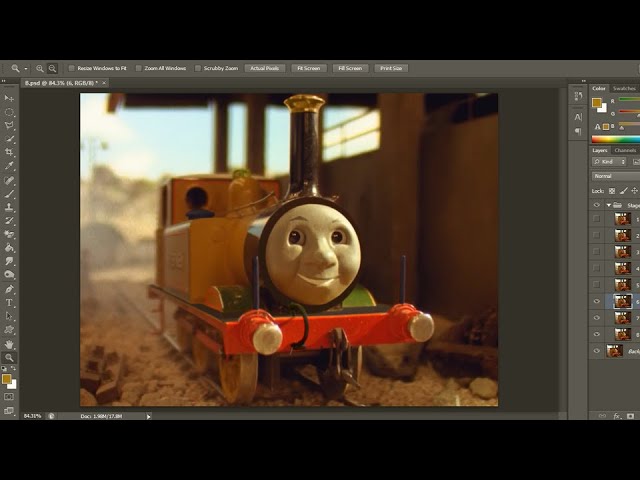Toggle Quick Mask mode icon
This screenshot has width=640, height=480.
[x=9, y=396]
